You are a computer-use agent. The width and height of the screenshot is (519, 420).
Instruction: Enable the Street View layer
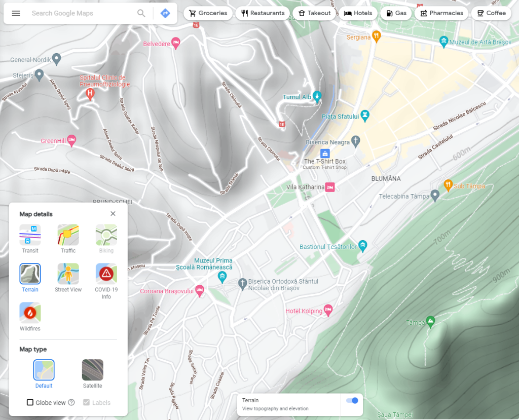(x=68, y=278)
